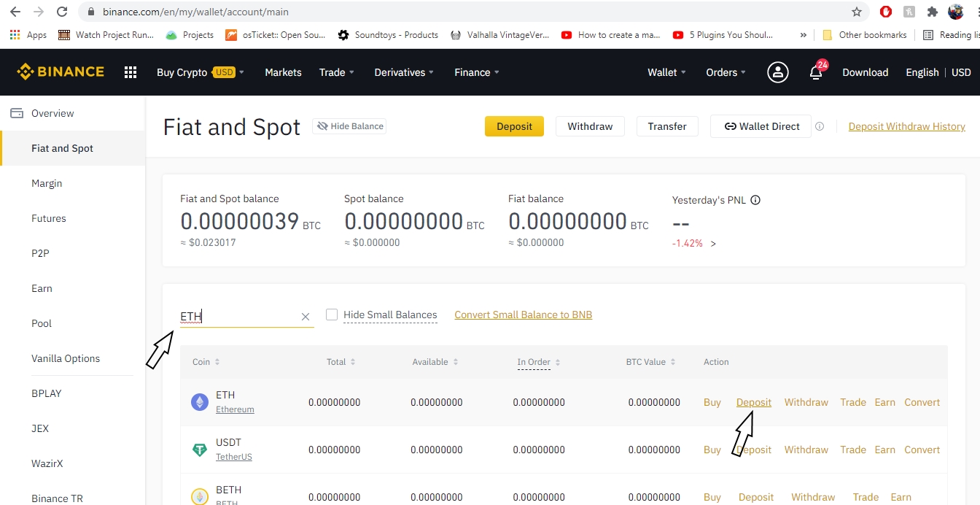Open the Binance apps grid menu

coord(131,72)
